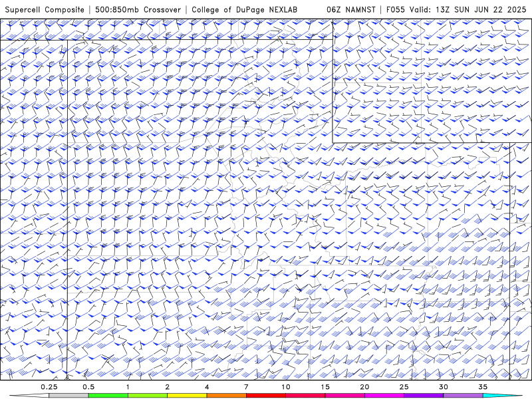The width and height of the screenshot is (532, 399).
Task: Click the legend value '4'
Action: (207, 387)
